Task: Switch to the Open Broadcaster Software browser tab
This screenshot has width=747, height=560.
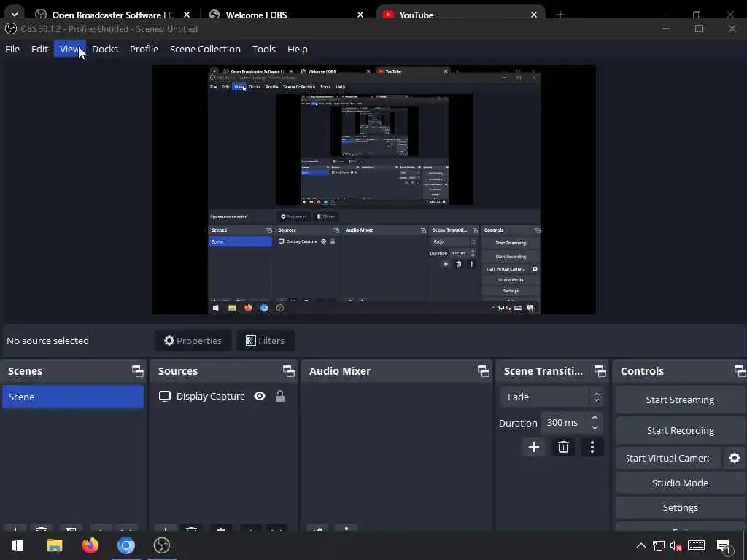Action: tap(113, 15)
